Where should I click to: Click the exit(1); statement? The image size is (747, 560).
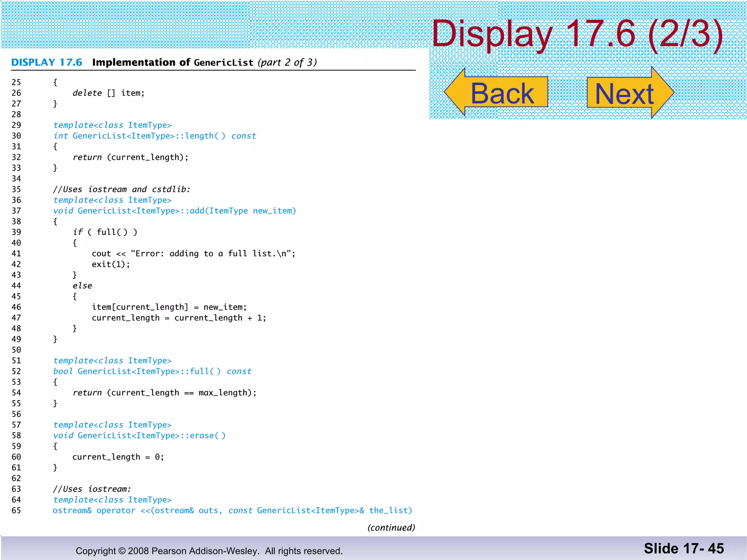pyautogui.click(x=111, y=264)
